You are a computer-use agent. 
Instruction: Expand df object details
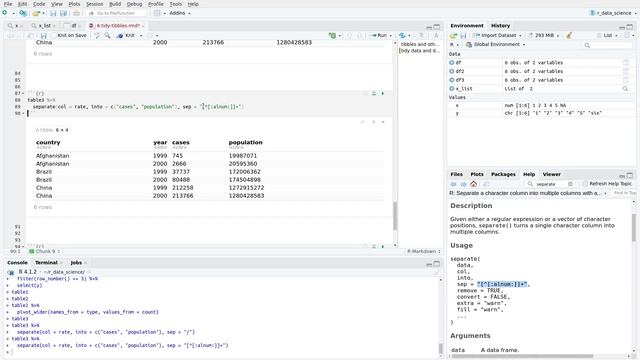tap(452, 63)
